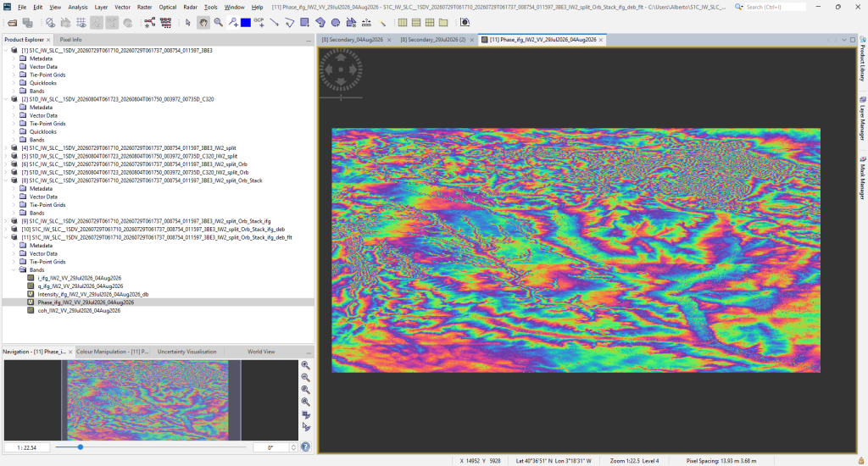
Task: Activate the magnifier zoom tool
Action: pos(218,23)
